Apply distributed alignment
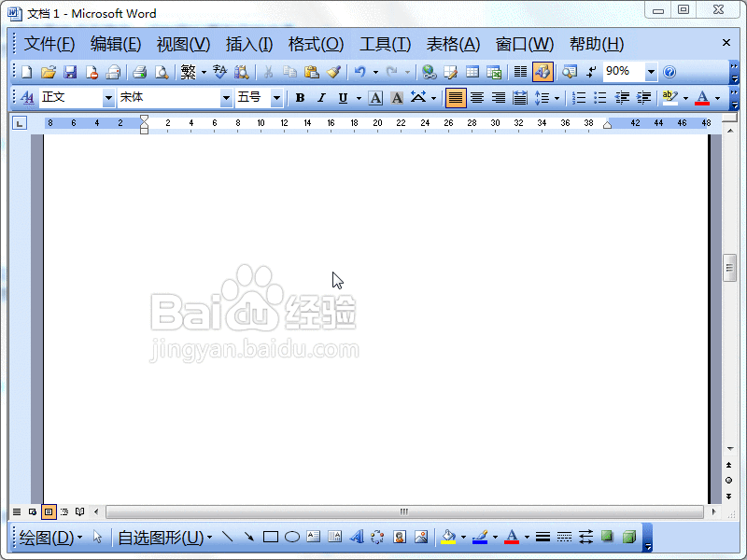The height and width of the screenshot is (560, 747). coord(520,98)
